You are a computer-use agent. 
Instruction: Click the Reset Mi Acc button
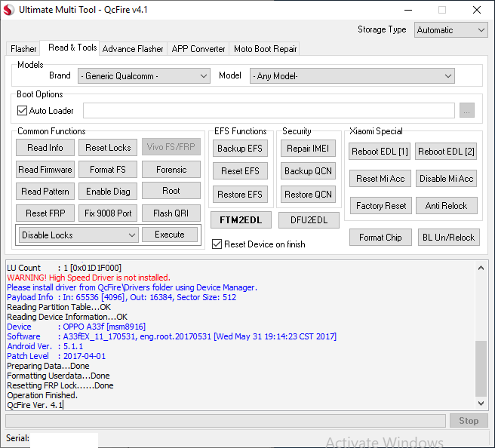coord(380,179)
